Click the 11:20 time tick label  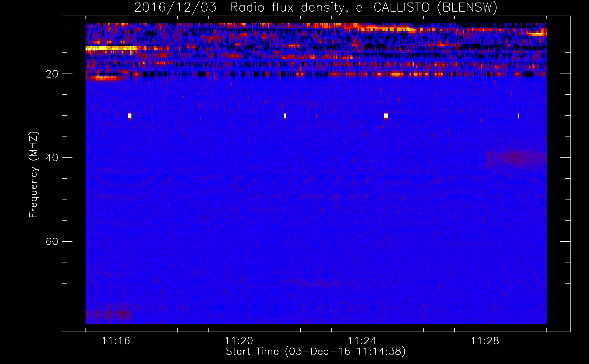coord(239,341)
